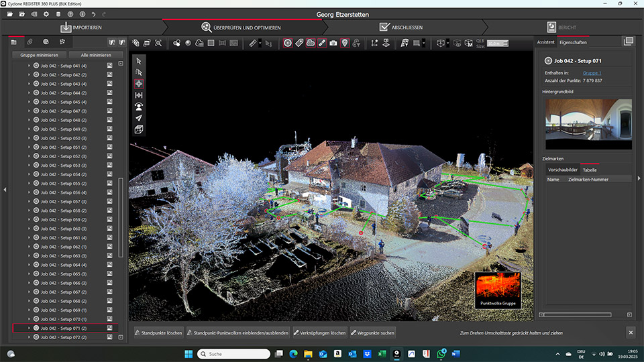The width and height of the screenshot is (644, 362).
Task: Select the fly mode paper-plane tool
Action: coord(139,118)
